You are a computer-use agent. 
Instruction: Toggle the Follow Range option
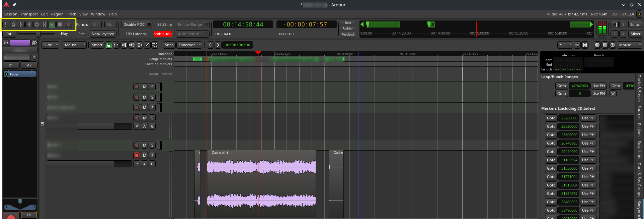(192, 24)
